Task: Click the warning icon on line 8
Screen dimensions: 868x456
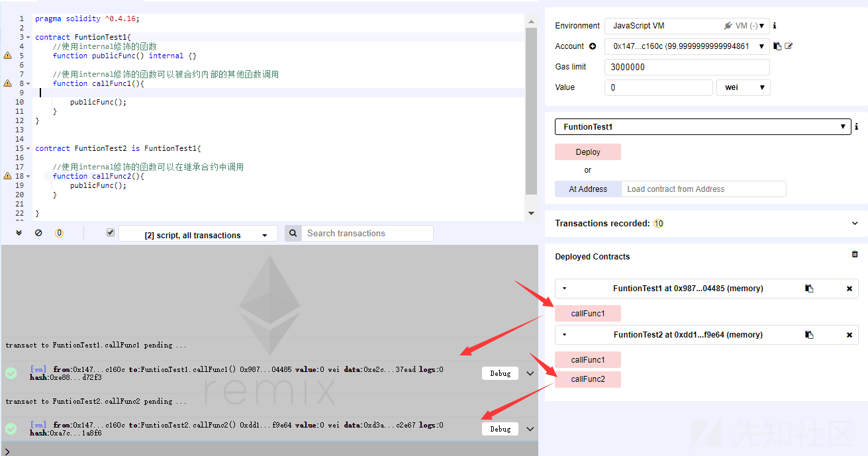Action: tap(8, 83)
